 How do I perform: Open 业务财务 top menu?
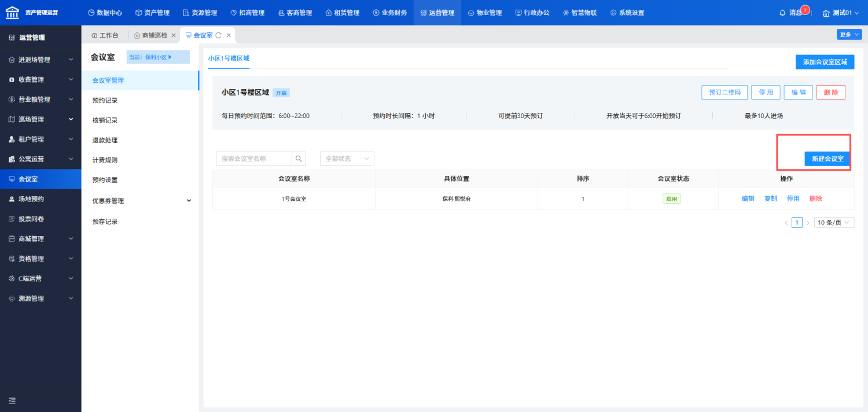(389, 13)
